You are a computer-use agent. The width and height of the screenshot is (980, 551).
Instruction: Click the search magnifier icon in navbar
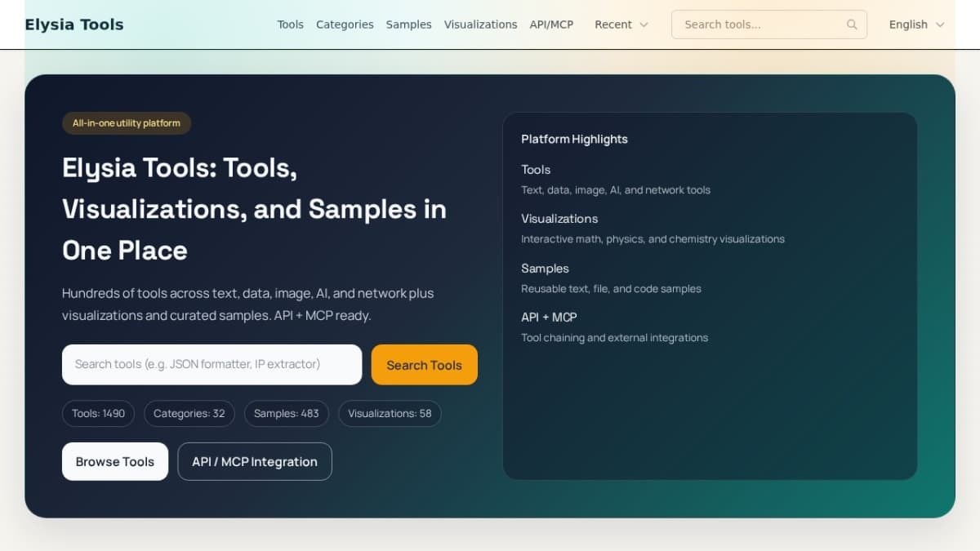[853, 24]
